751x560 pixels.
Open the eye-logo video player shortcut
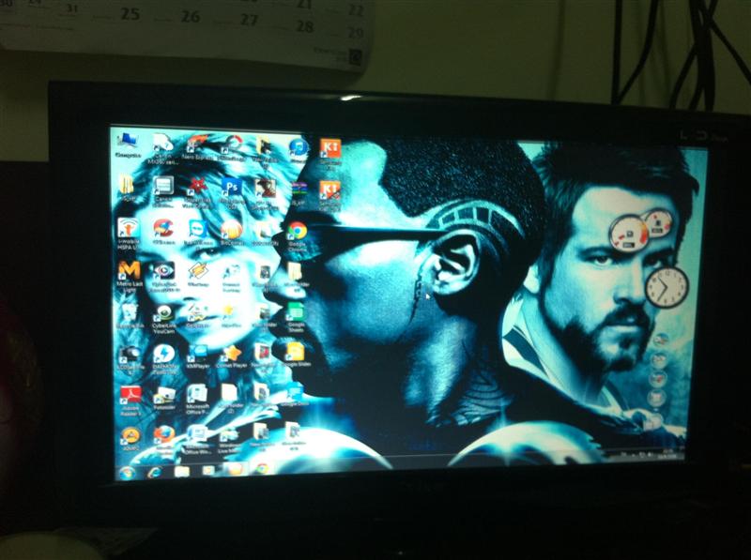pyautogui.click(x=164, y=277)
